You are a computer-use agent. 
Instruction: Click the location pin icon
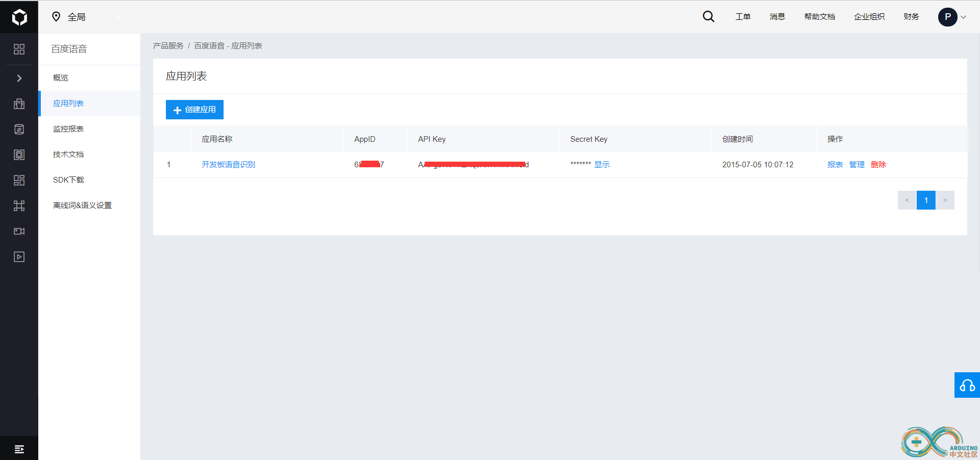(x=56, y=16)
